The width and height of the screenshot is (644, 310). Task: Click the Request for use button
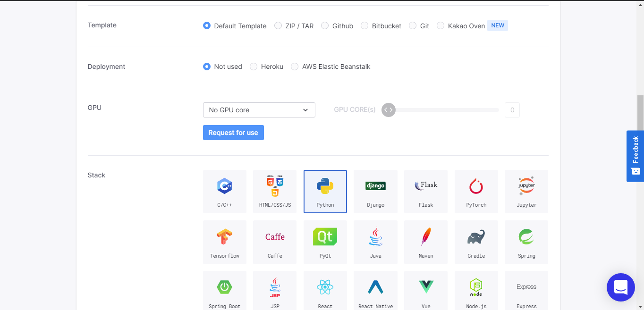(233, 133)
